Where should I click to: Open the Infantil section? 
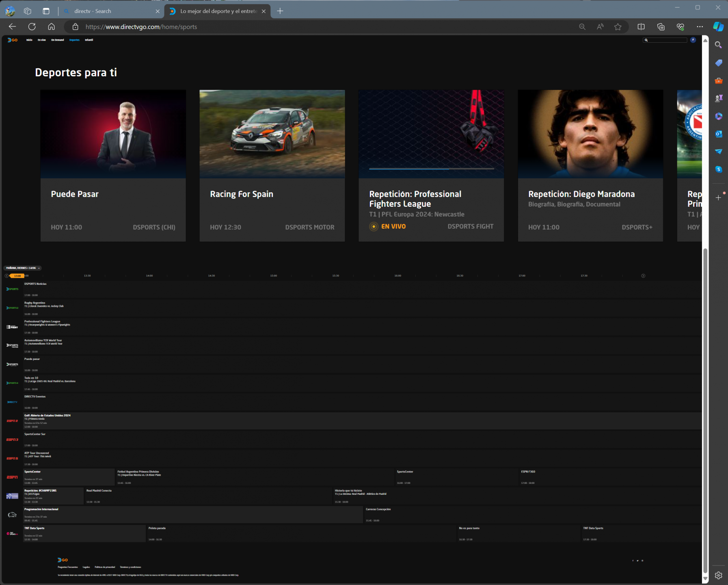click(x=89, y=40)
